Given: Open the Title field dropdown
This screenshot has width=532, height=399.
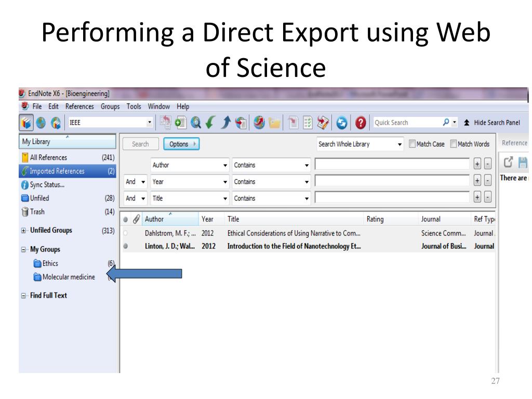Looking at the screenshot, I should pyautogui.click(x=225, y=198).
